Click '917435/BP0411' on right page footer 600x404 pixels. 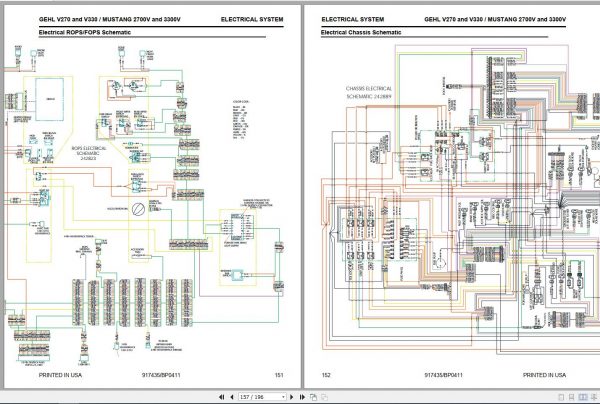point(443,375)
